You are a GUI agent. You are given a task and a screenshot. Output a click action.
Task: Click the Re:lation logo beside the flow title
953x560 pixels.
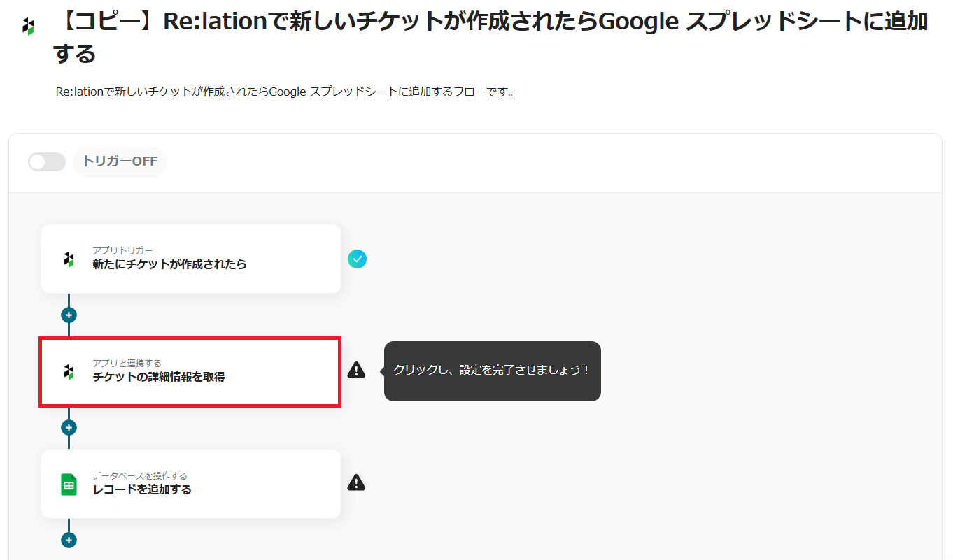click(x=28, y=27)
